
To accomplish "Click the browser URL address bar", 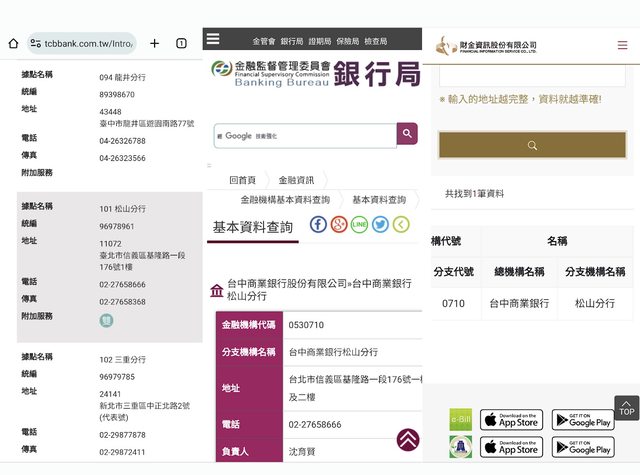I will (x=82, y=44).
